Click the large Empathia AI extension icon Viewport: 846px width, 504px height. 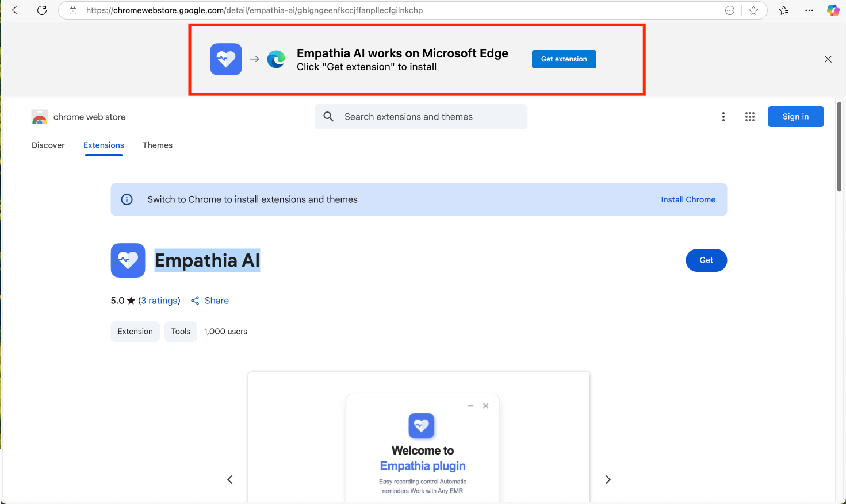pos(128,260)
